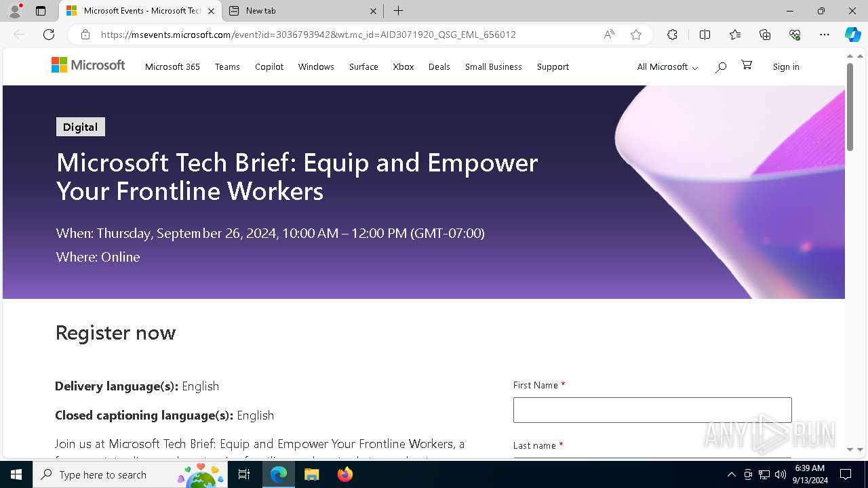Click the network tray icon
This screenshot has width=868, height=488.
(x=764, y=474)
